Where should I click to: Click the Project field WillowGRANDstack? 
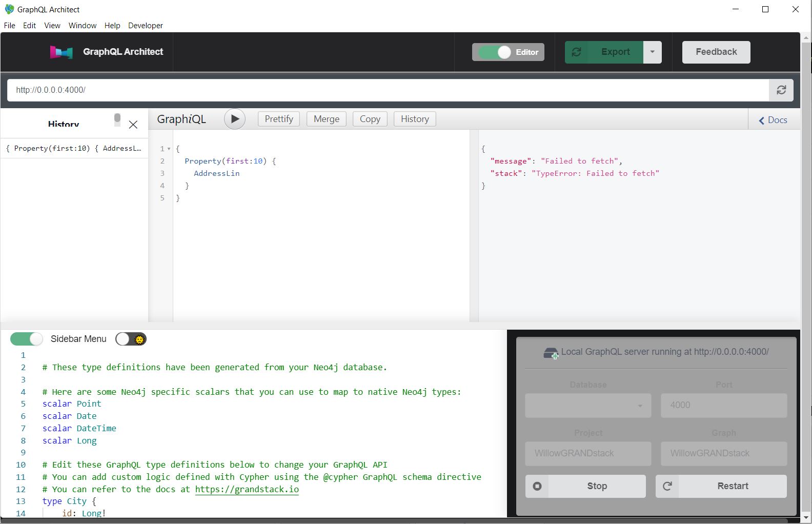[588, 454]
